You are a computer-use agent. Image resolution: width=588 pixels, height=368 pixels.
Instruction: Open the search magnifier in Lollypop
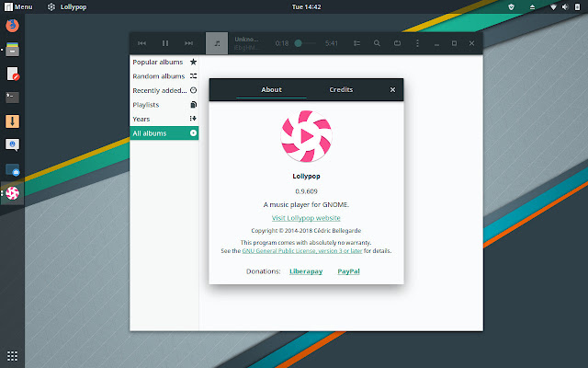coord(377,43)
